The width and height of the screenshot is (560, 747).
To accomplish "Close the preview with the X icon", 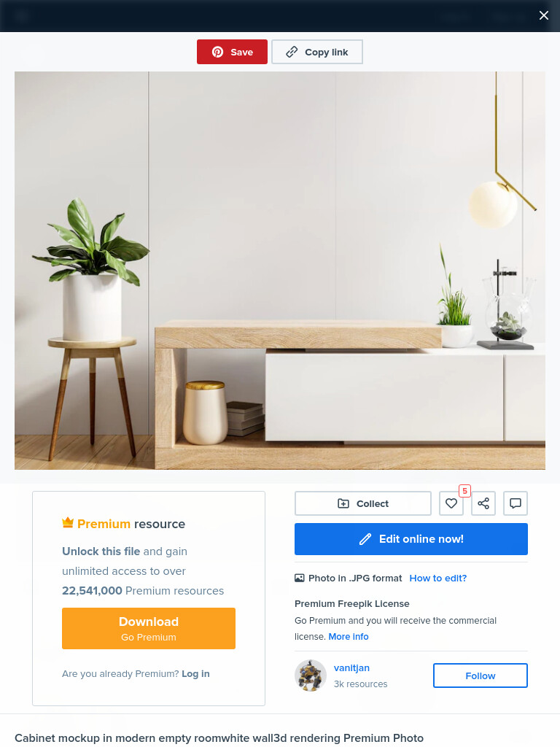I will (544, 16).
